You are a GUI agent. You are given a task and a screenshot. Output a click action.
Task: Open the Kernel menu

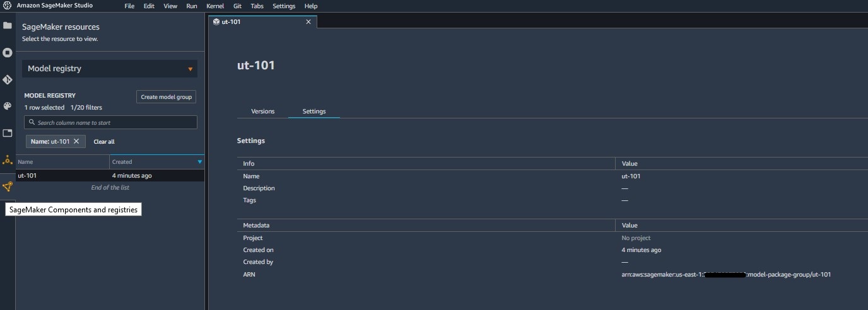[215, 6]
